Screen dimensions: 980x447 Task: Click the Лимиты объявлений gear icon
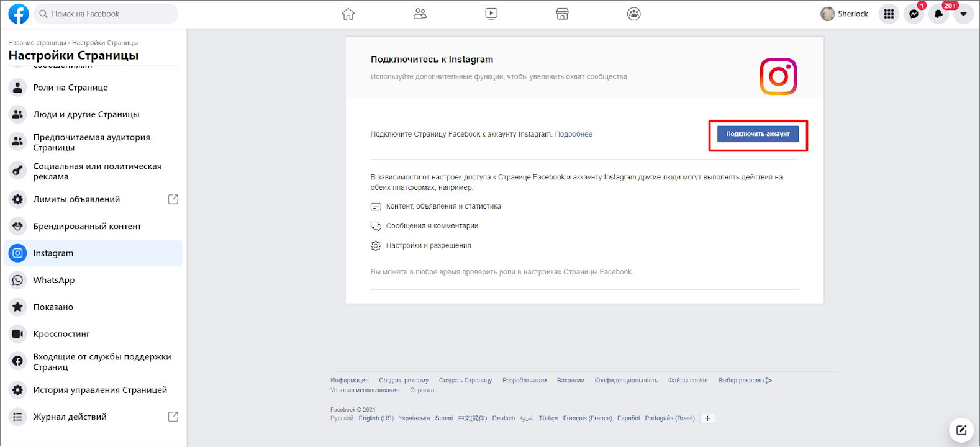pyautogui.click(x=18, y=199)
